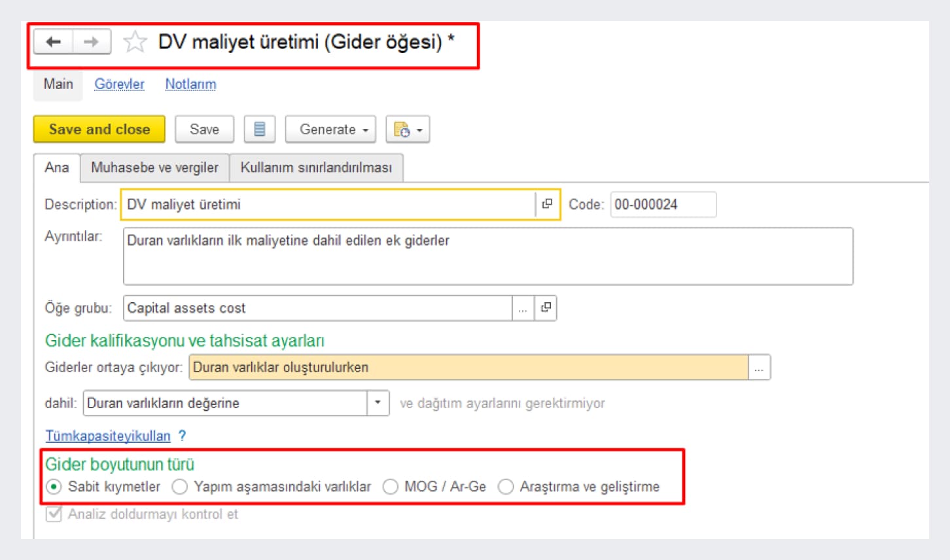
Task: Toggle Analiz doldurmayı kontrol et checkbox
Action: [54, 514]
